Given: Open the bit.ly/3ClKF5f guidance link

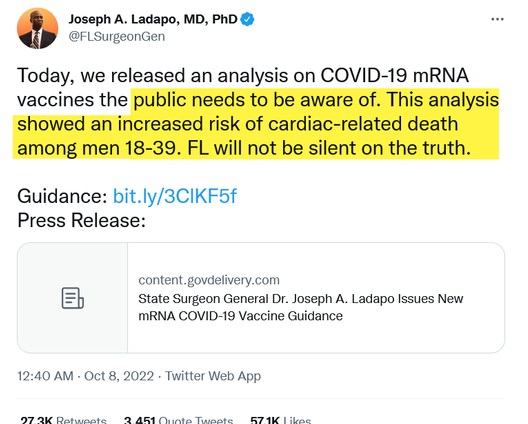Looking at the screenshot, I should coord(174,196).
